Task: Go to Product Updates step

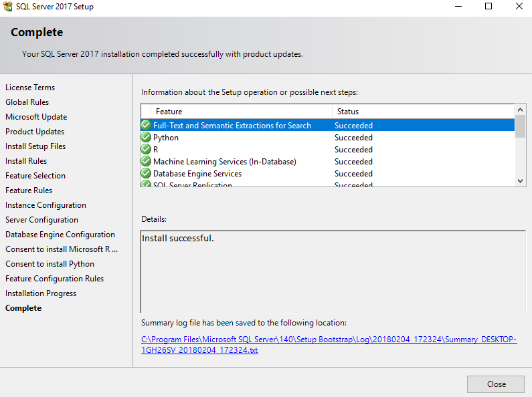Action: click(x=35, y=132)
